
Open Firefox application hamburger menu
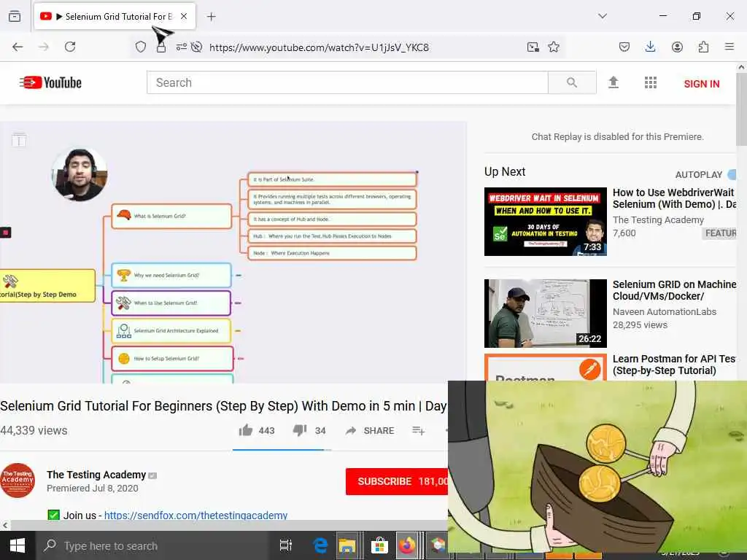729,47
